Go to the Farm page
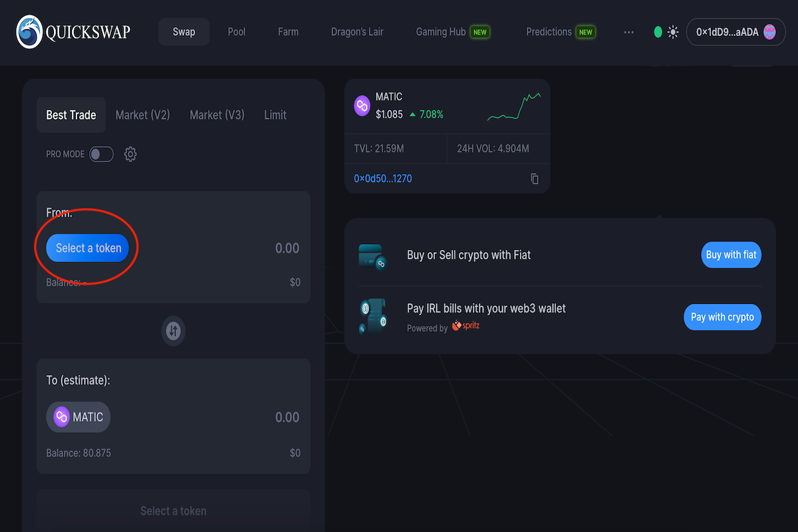The image size is (798, 532). click(288, 32)
